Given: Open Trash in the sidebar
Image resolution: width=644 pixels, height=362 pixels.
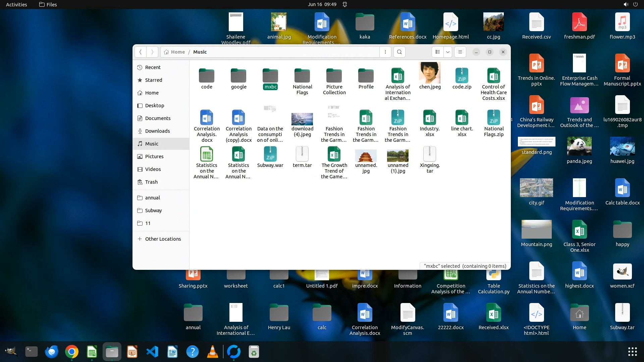Looking at the screenshot, I should (x=151, y=182).
